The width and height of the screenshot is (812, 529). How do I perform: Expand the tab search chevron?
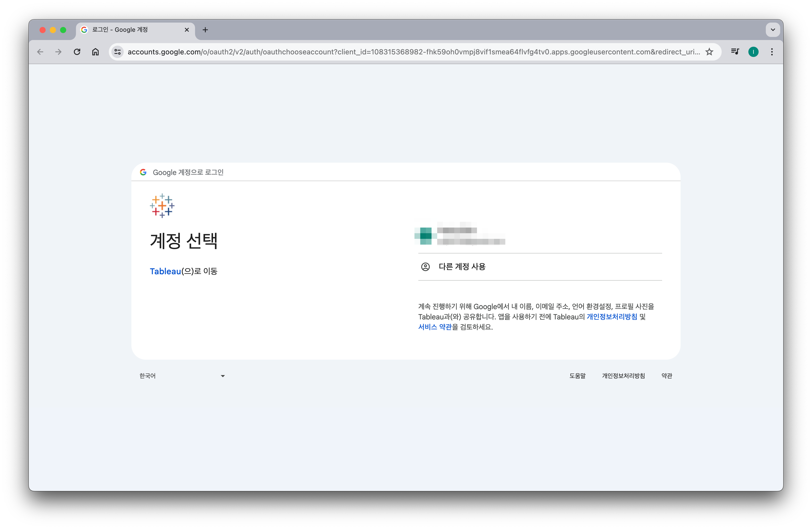tap(773, 30)
